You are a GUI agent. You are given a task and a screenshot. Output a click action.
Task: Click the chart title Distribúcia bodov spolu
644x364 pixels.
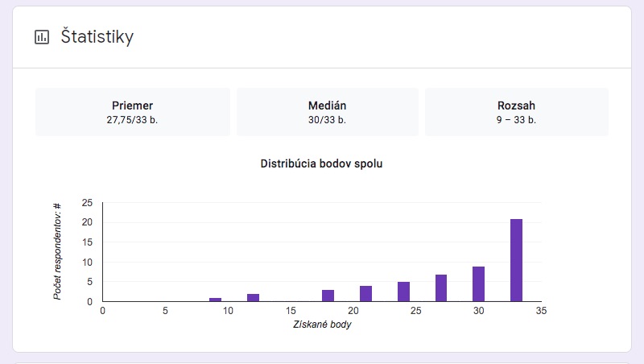(321, 163)
